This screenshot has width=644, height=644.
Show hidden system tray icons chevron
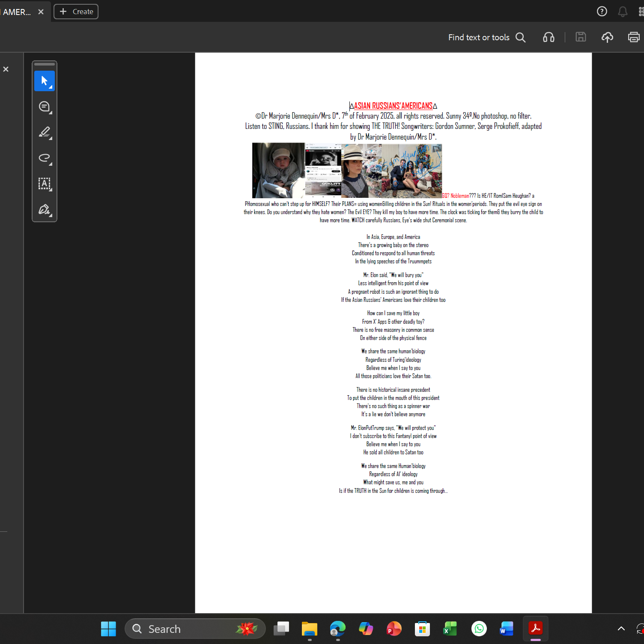coord(621,629)
